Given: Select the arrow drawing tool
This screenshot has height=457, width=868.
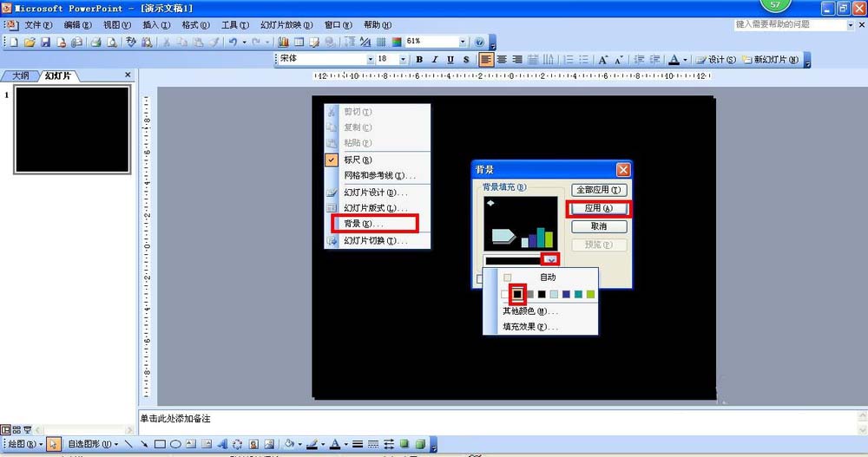Looking at the screenshot, I should 144,444.
